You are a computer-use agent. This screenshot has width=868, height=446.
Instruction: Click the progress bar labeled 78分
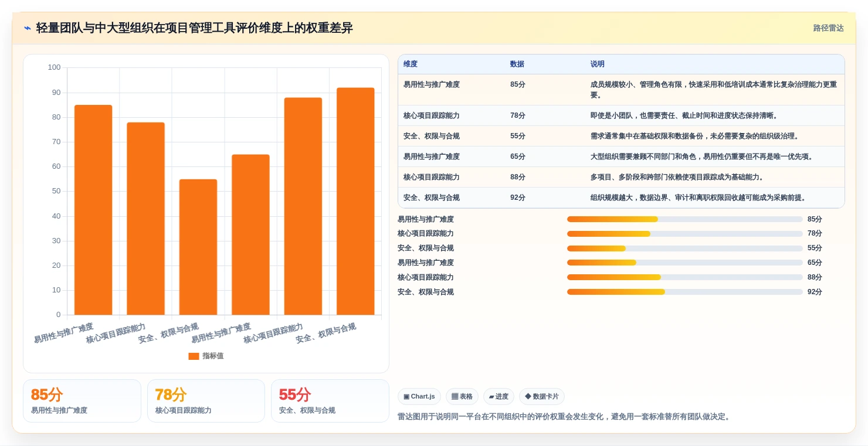pos(684,234)
